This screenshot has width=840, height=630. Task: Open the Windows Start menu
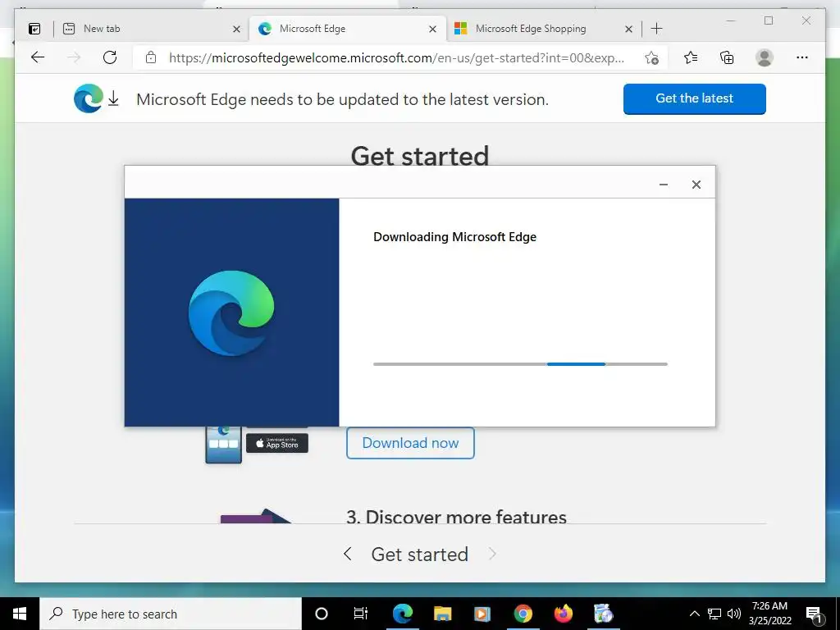(x=20, y=614)
